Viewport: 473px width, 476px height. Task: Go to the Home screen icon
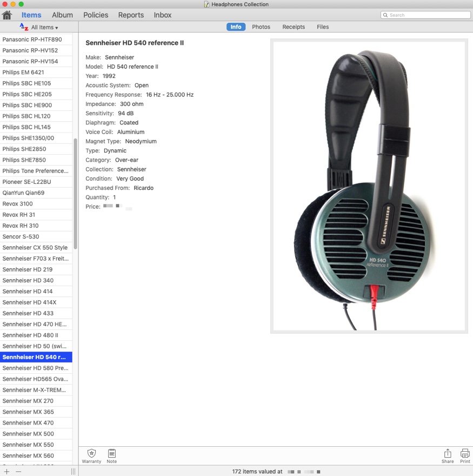pos(6,15)
